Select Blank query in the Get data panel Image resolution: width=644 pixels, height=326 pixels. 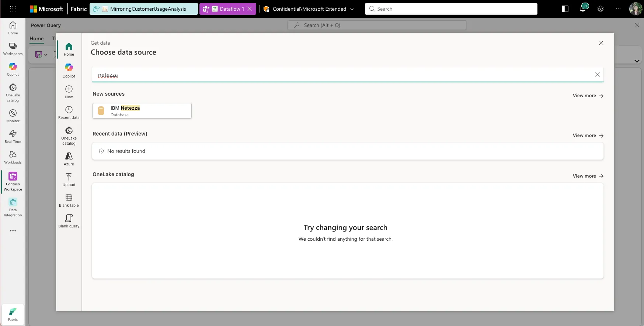pyautogui.click(x=69, y=221)
